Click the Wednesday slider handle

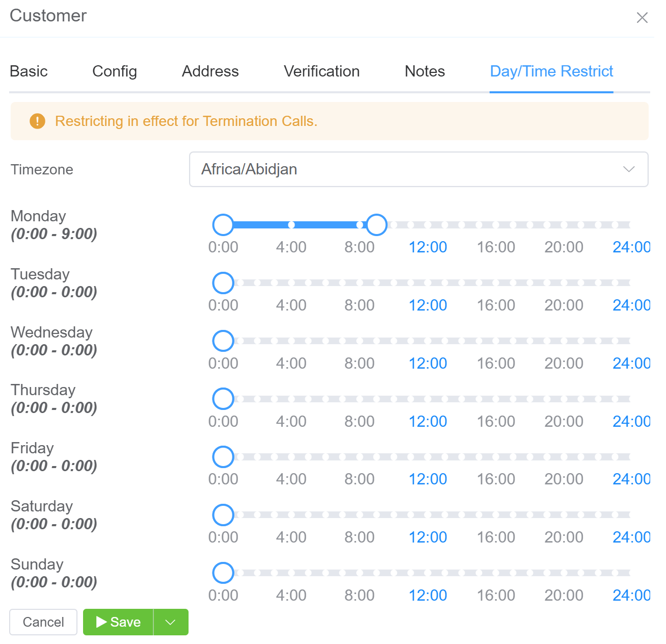pos(223,341)
